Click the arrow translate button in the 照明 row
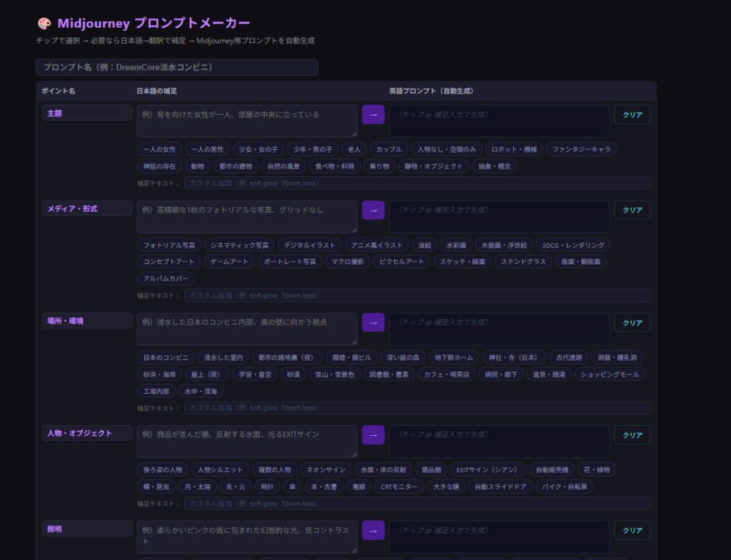Image resolution: width=731 pixels, height=560 pixels. (373, 530)
